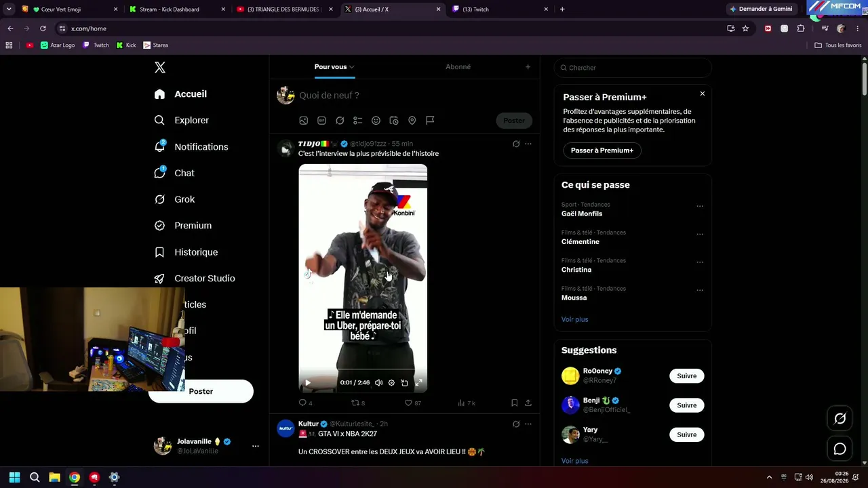Click the Chercher search field
The height and width of the screenshot is (488, 868).
tap(633, 68)
